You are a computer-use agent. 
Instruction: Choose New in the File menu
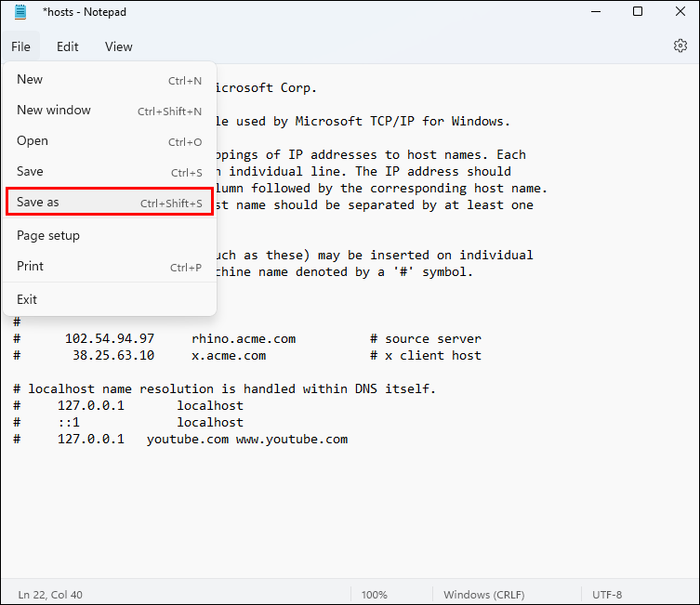click(x=110, y=80)
